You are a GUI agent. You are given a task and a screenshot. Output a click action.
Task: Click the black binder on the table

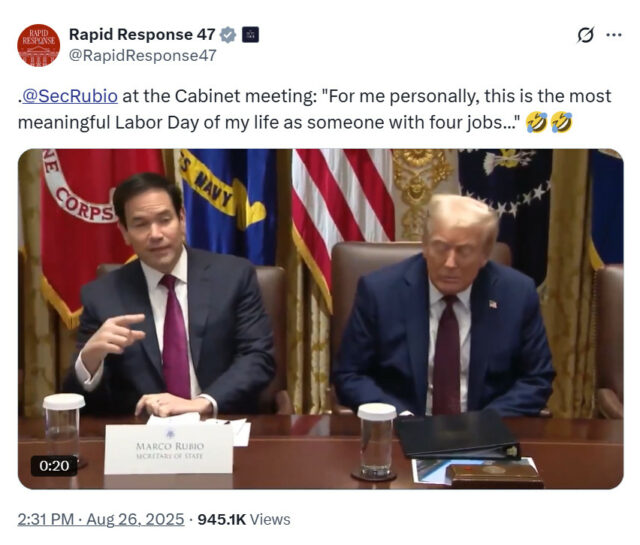click(457, 436)
